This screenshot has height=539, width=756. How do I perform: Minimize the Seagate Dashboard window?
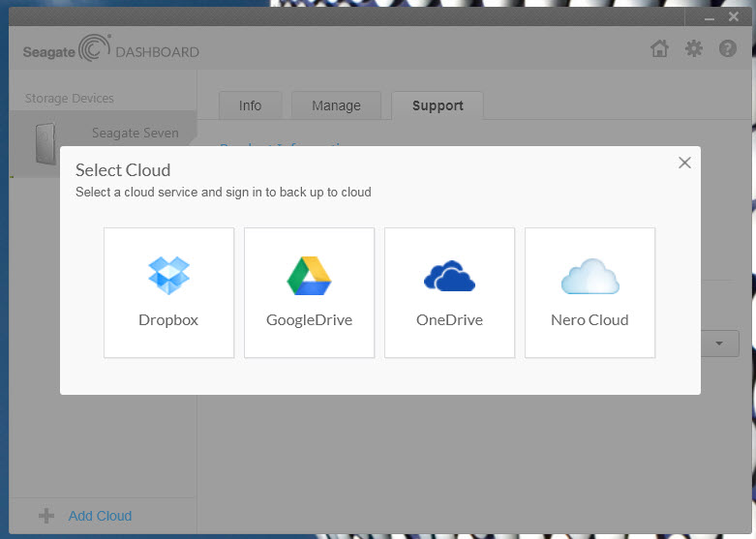(710, 17)
